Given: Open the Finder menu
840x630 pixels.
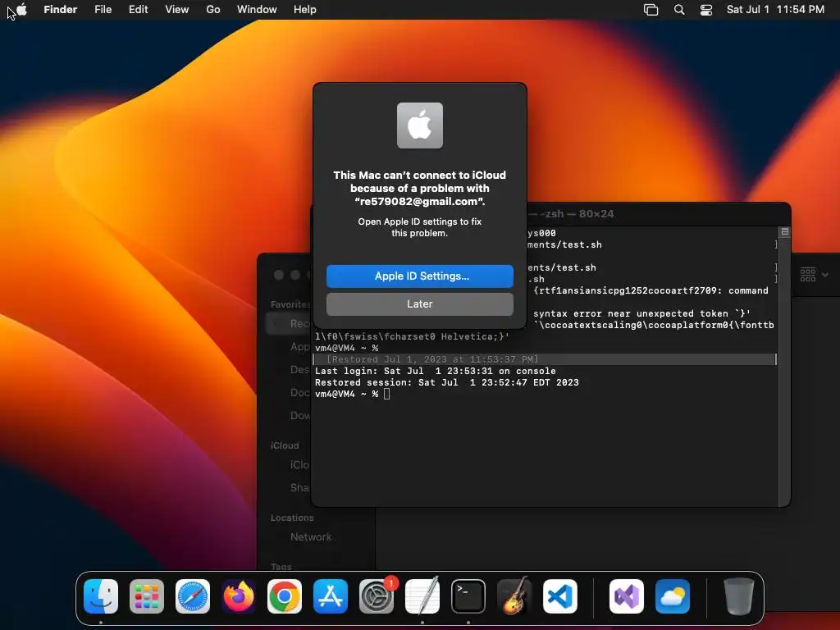Looking at the screenshot, I should click(x=60, y=10).
